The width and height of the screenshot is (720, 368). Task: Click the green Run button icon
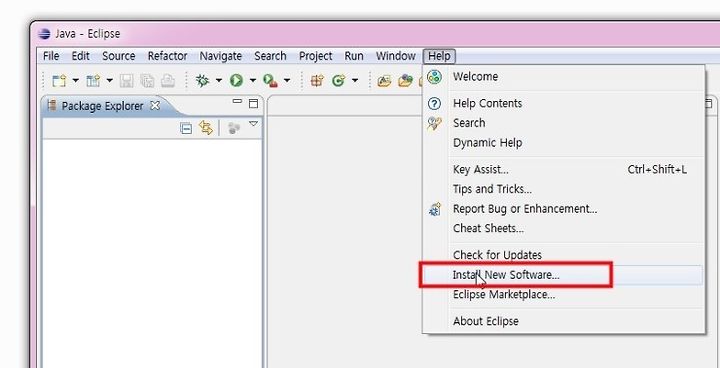pos(236,81)
